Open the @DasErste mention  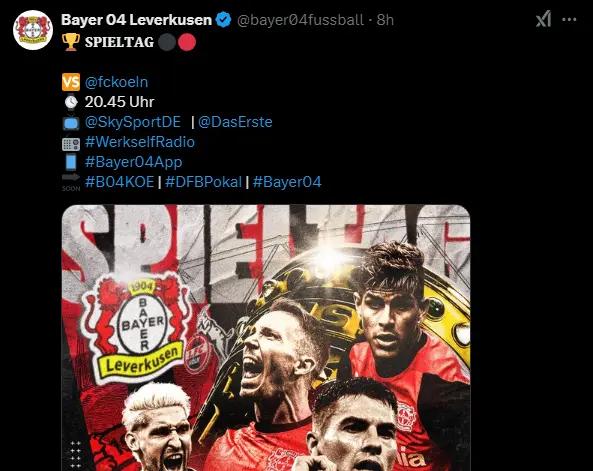point(235,122)
